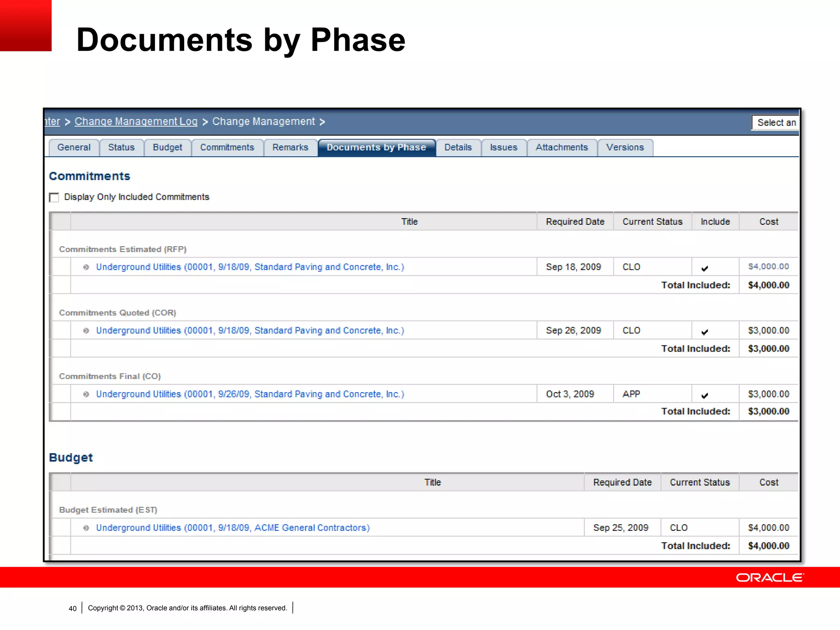This screenshot has height=630, width=840.
Task: Toggle Include checkmark for Sep 26, 2009 row
Action: [x=705, y=332]
